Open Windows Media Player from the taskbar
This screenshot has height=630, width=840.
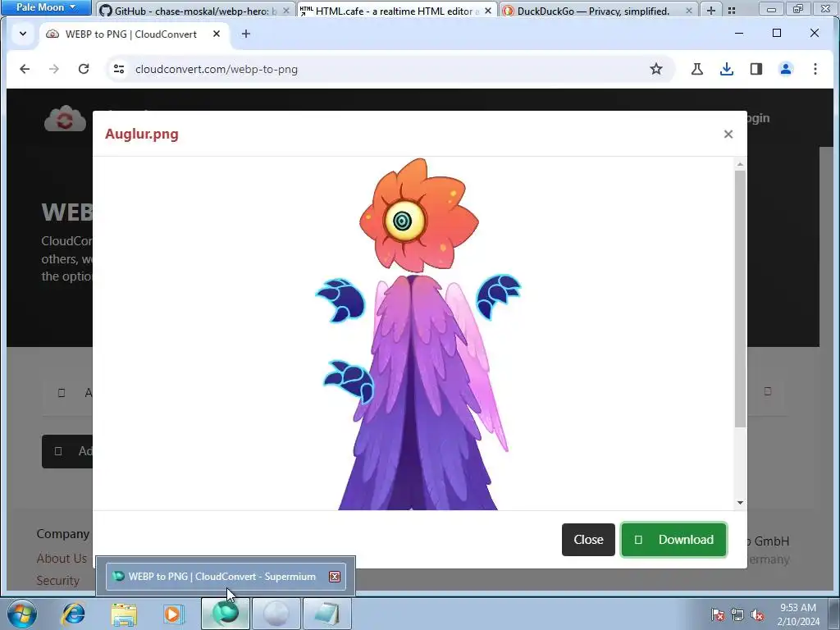coord(173,614)
